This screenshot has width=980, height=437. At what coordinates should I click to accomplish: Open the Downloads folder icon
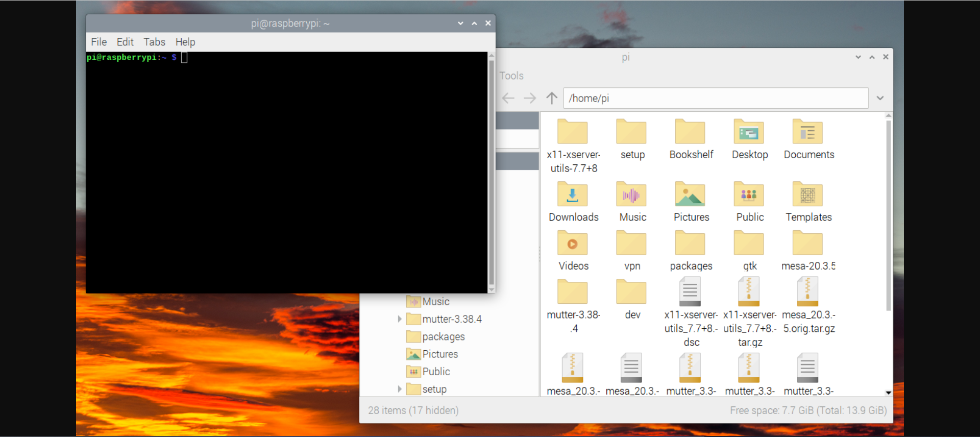[573, 195]
